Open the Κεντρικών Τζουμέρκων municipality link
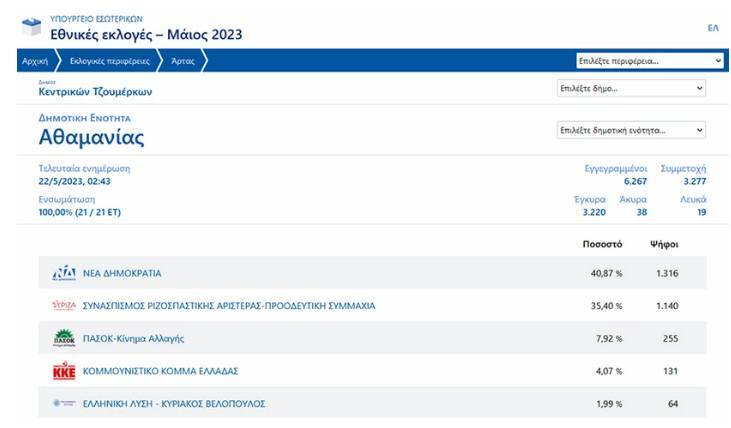731x428 pixels. (x=95, y=92)
